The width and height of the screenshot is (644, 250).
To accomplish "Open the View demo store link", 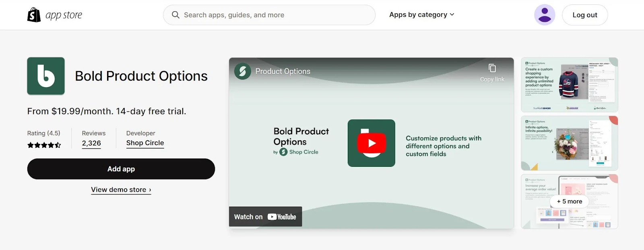I will coord(121,190).
